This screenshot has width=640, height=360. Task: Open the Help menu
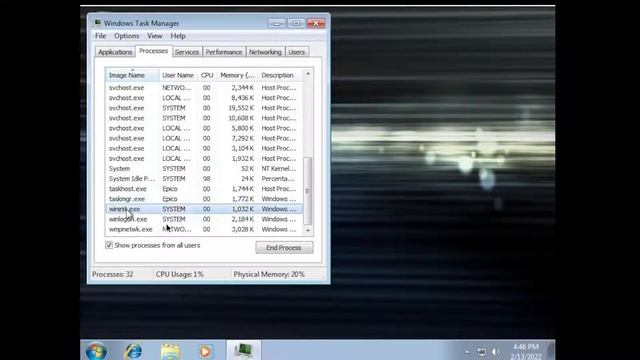coord(178,36)
